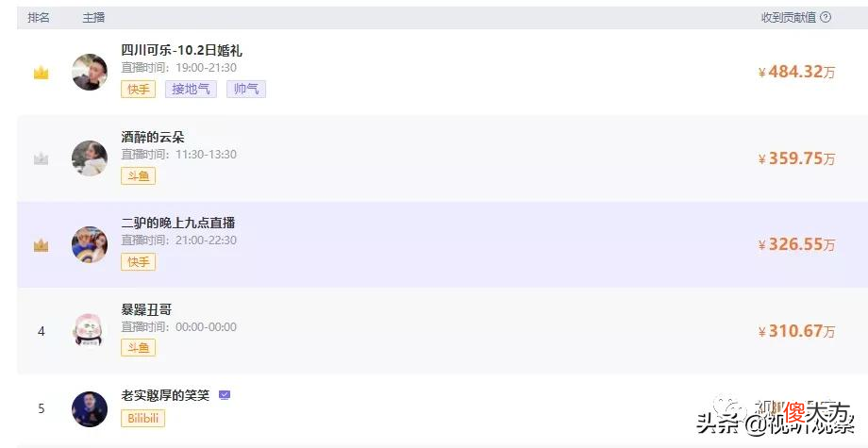Click broadcast time 21:00-22:30
The height and width of the screenshot is (448, 868).
coord(206,241)
